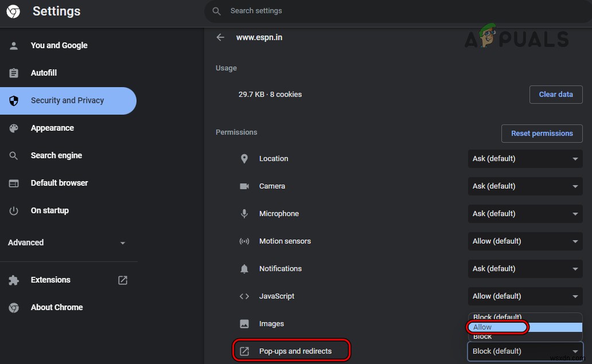Click the back arrow next to www.espn.in

(x=220, y=37)
